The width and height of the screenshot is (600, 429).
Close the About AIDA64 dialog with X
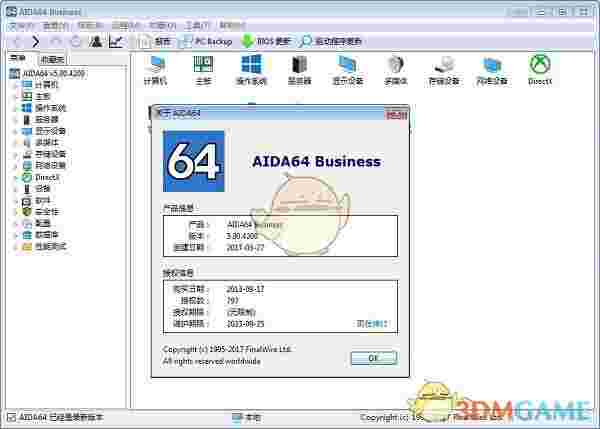point(396,114)
